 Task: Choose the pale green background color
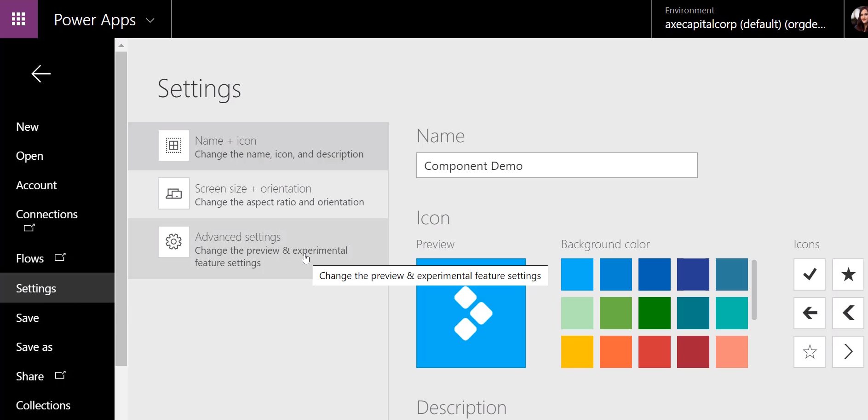tap(577, 313)
